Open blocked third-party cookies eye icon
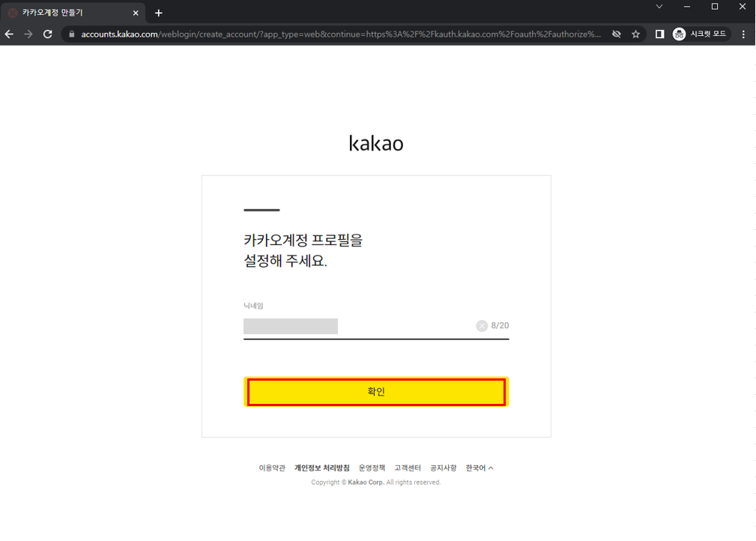The height and width of the screenshot is (541, 756). (x=616, y=34)
